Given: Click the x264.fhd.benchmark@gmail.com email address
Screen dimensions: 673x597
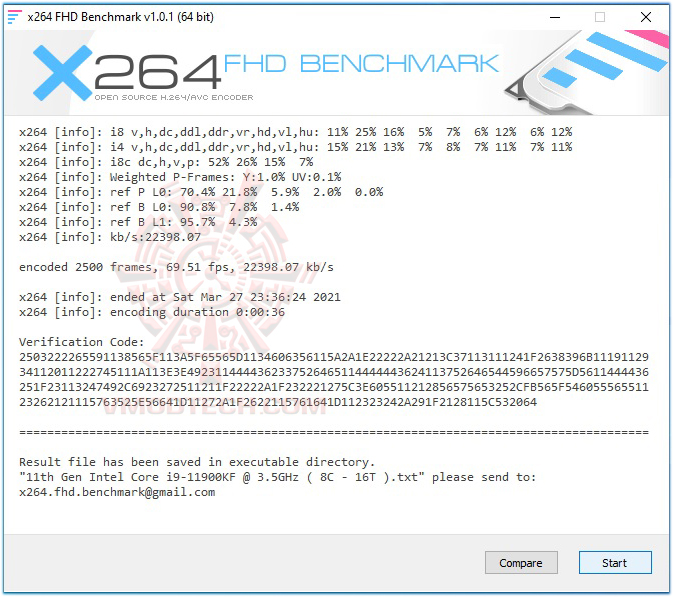Looking at the screenshot, I should click(x=117, y=492).
